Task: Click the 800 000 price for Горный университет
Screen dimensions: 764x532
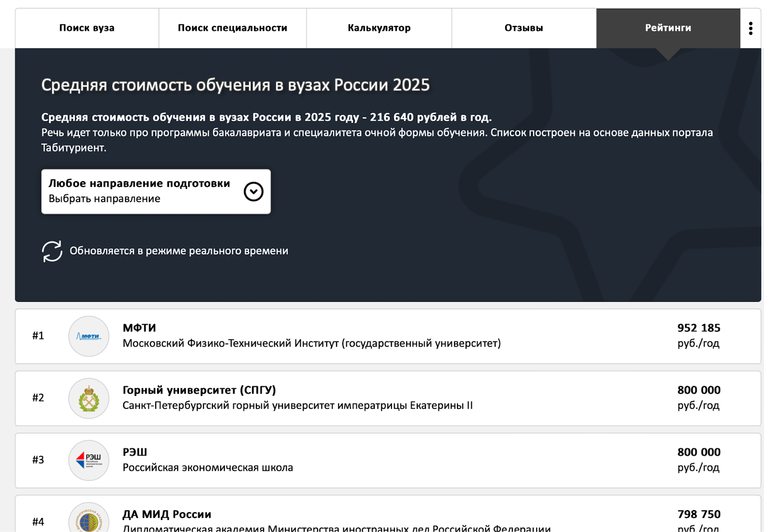Action: click(699, 390)
